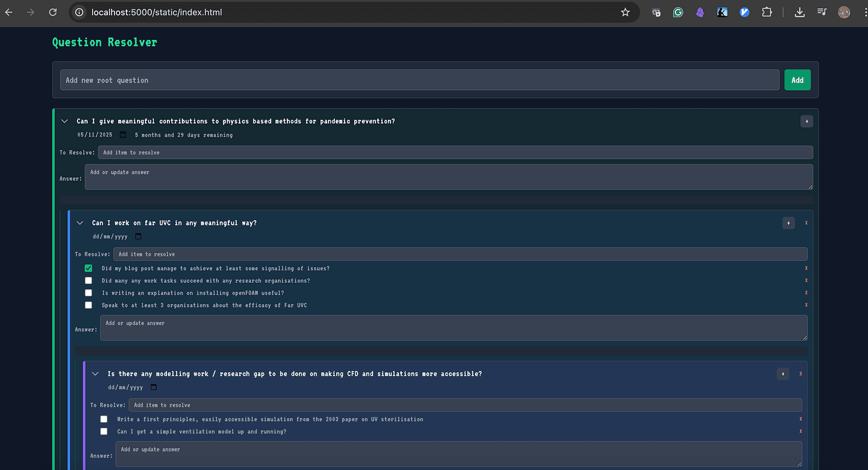Image resolution: width=868 pixels, height=470 pixels.
Task: Click the green Add button
Action: [797, 80]
